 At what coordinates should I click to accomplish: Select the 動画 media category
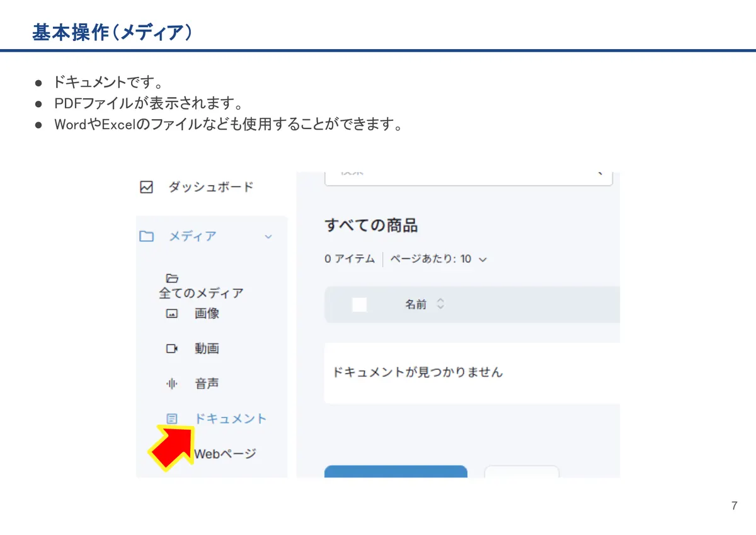pyautogui.click(x=207, y=348)
